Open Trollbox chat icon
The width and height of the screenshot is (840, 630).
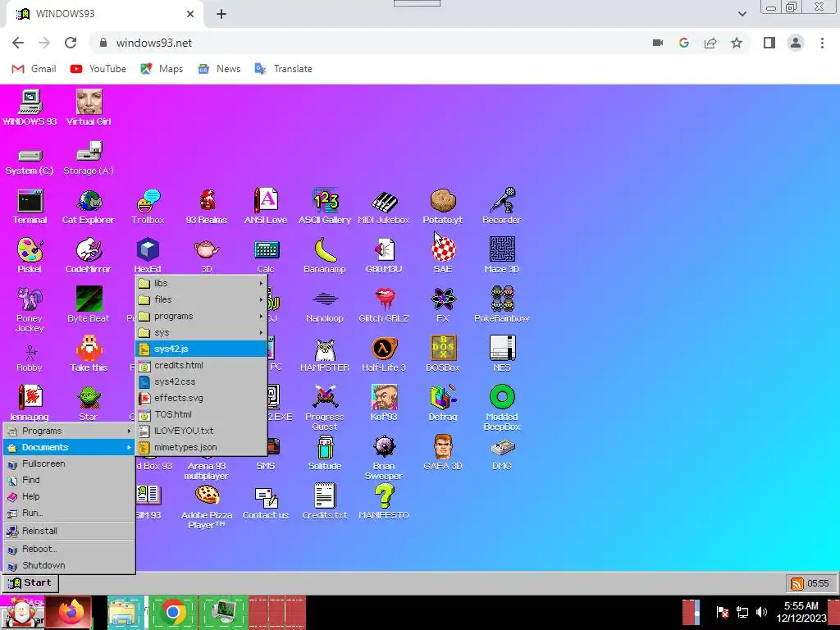148,207
